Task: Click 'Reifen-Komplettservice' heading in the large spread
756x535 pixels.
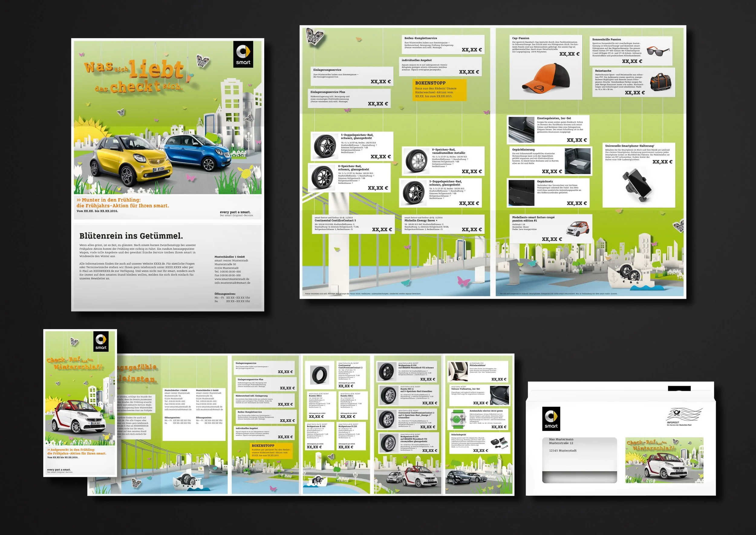Action: pos(420,38)
